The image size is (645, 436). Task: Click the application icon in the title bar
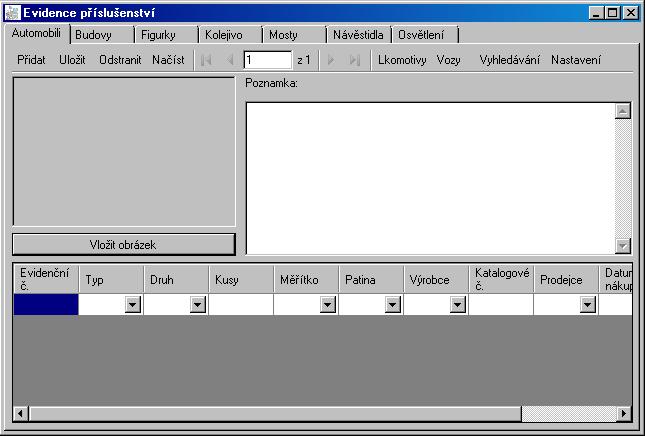point(12,13)
